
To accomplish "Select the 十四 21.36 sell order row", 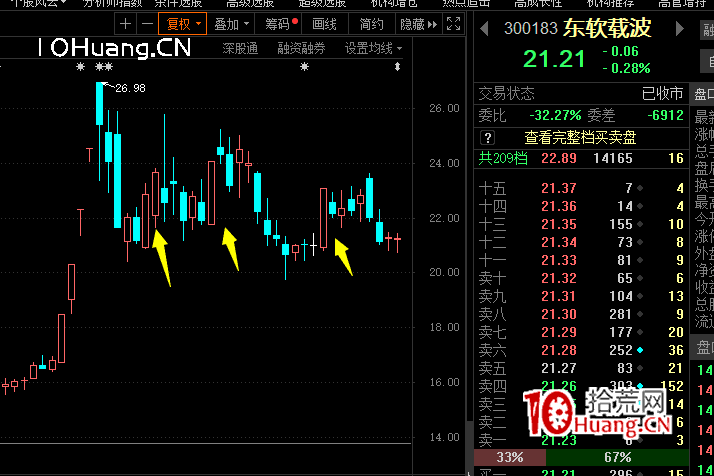I will [x=581, y=206].
